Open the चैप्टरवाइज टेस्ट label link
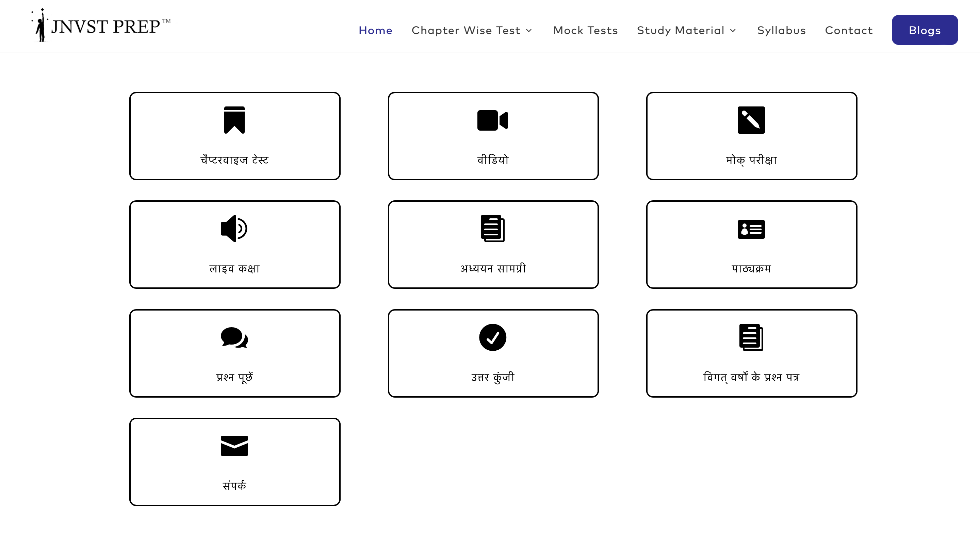Image resolution: width=980 pixels, height=534 pixels. (x=234, y=160)
